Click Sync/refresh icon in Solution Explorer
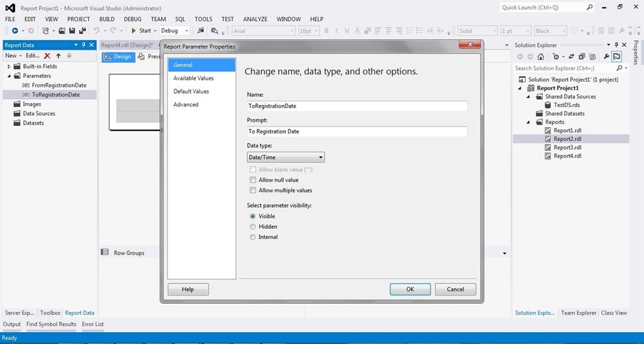The height and width of the screenshot is (344, 644). click(x=571, y=57)
